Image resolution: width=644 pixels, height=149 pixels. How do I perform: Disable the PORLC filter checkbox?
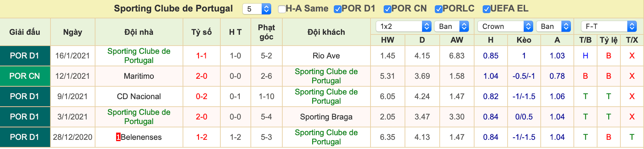click(438, 9)
